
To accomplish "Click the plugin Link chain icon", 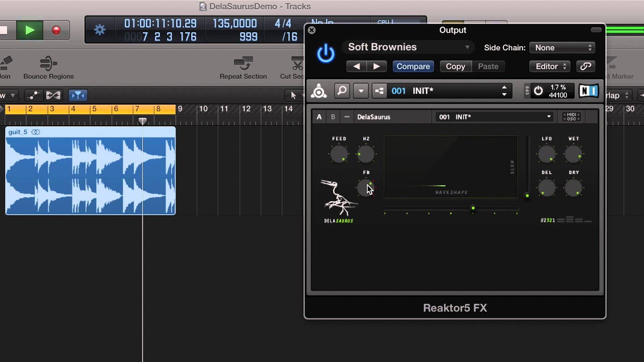I will tap(586, 66).
